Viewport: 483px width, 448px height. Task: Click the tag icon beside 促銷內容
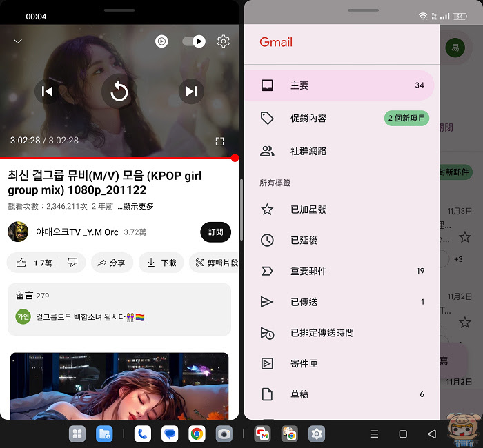coord(267,118)
